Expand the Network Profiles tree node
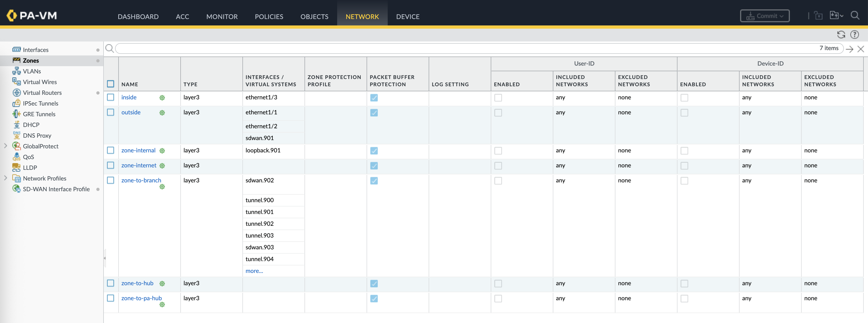Image resolution: width=868 pixels, height=323 pixels. (5, 178)
